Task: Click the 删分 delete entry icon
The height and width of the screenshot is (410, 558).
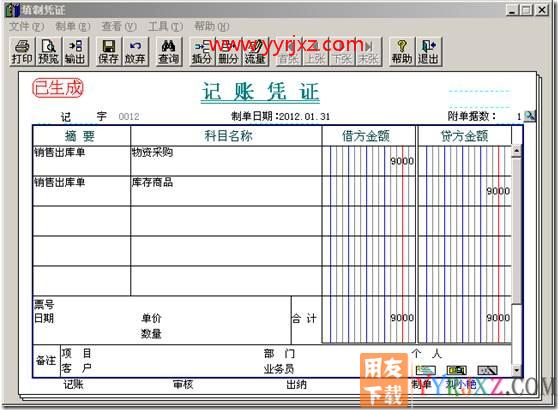Action: click(x=228, y=52)
